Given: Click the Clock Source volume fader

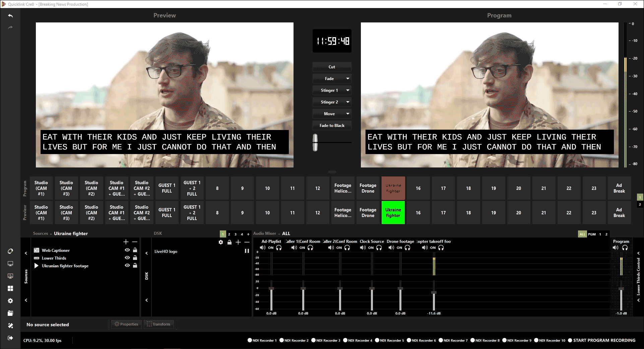Looking at the screenshot, I should tap(372, 288).
